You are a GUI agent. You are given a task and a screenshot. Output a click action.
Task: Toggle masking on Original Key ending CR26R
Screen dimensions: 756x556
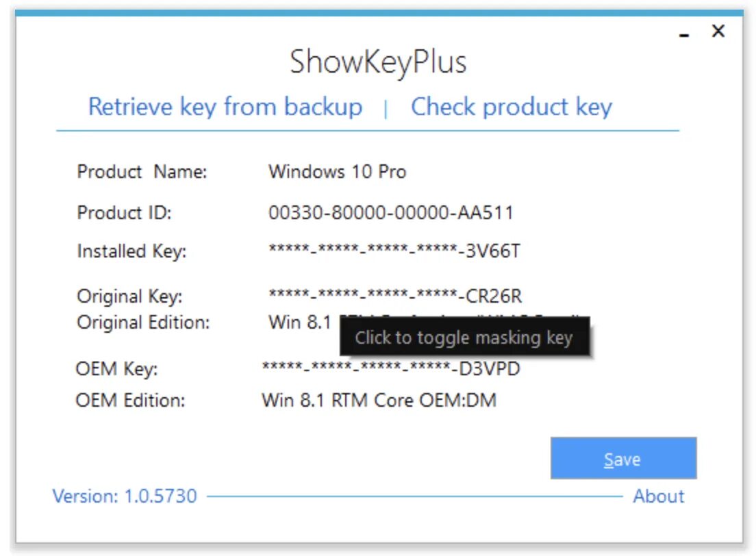395,296
